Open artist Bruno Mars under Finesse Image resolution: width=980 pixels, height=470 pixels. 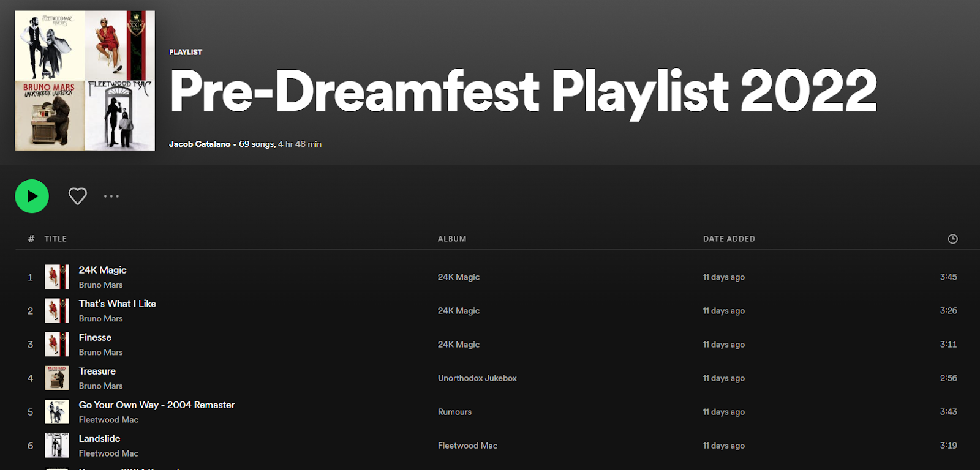tap(100, 352)
